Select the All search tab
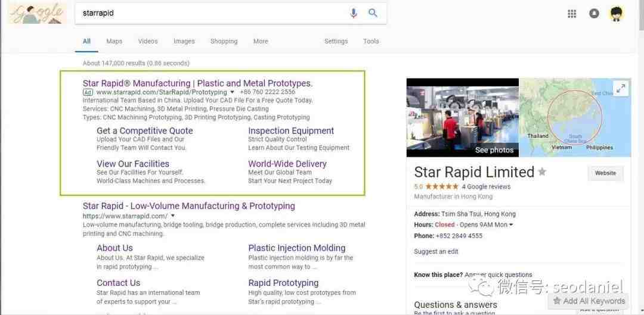644x315 pixels. (x=86, y=42)
